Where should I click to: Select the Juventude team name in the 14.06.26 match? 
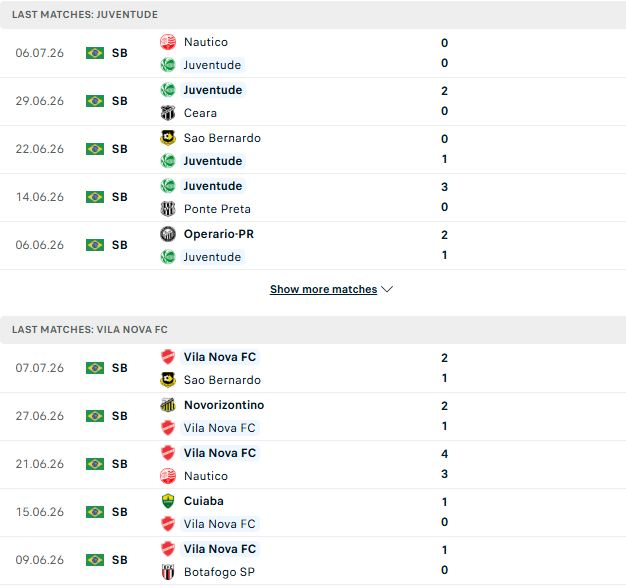[213, 186]
